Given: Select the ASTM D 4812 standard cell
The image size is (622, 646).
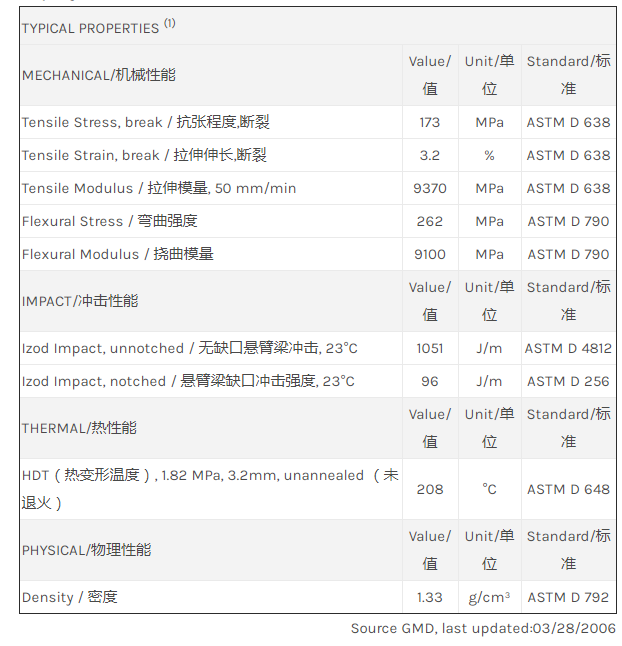Looking at the screenshot, I should (568, 348).
